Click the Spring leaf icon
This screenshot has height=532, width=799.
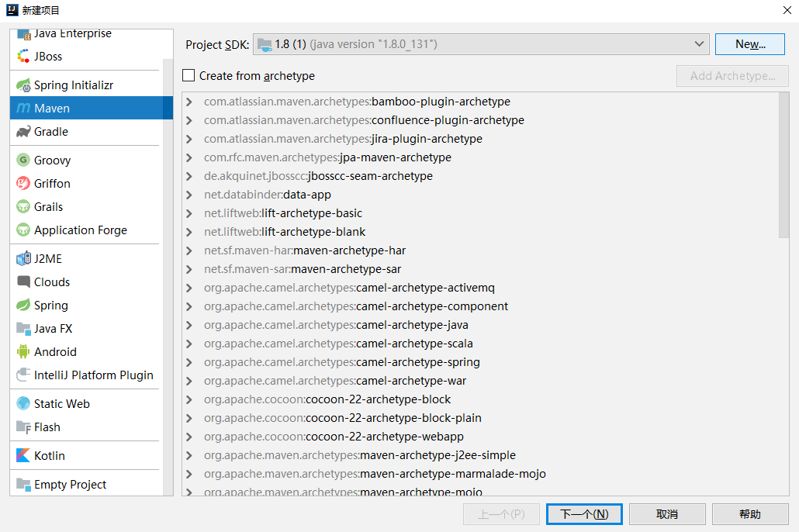tap(23, 306)
